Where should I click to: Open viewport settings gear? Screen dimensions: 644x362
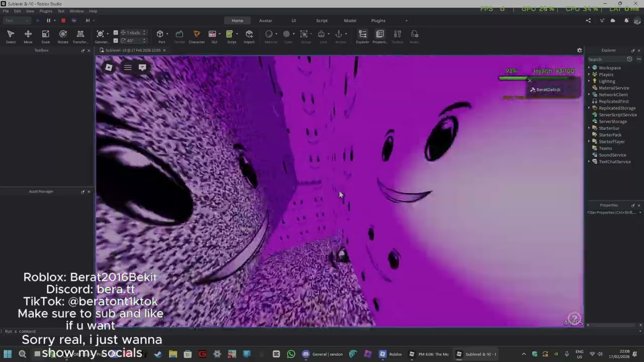[580, 50]
